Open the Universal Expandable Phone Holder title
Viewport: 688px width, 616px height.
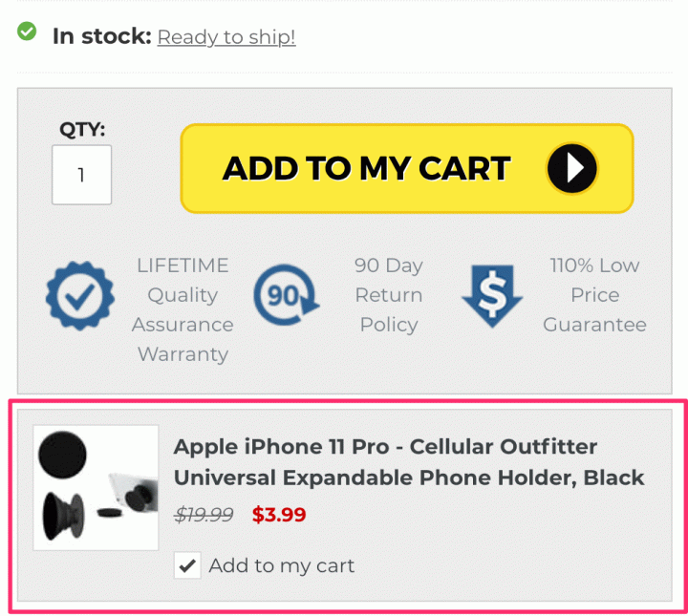[409, 477]
